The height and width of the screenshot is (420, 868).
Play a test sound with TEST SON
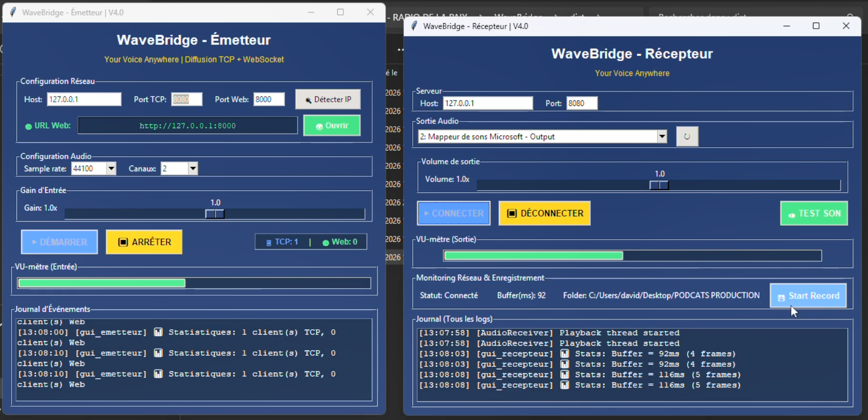coord(814,213)
